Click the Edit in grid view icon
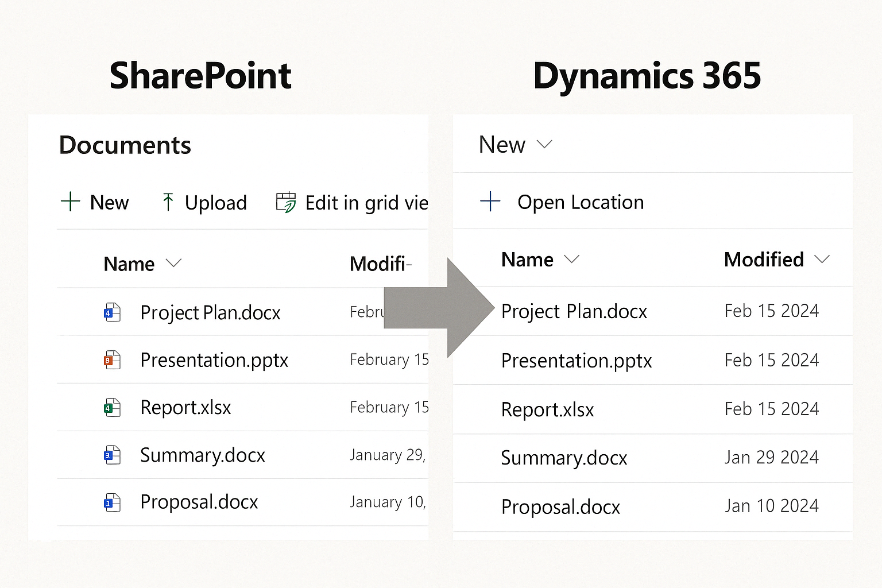882x588 pixels. pyautogui.click(x=286, y=202)
